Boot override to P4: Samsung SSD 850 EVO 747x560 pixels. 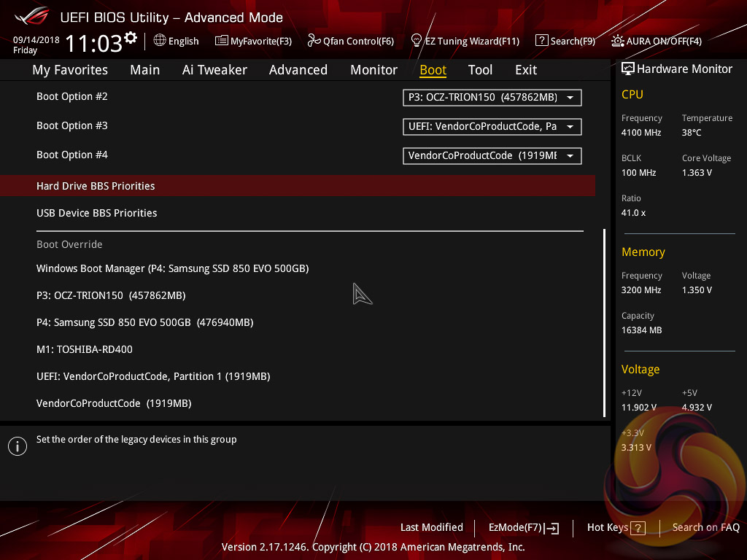(x=145, y=322)
